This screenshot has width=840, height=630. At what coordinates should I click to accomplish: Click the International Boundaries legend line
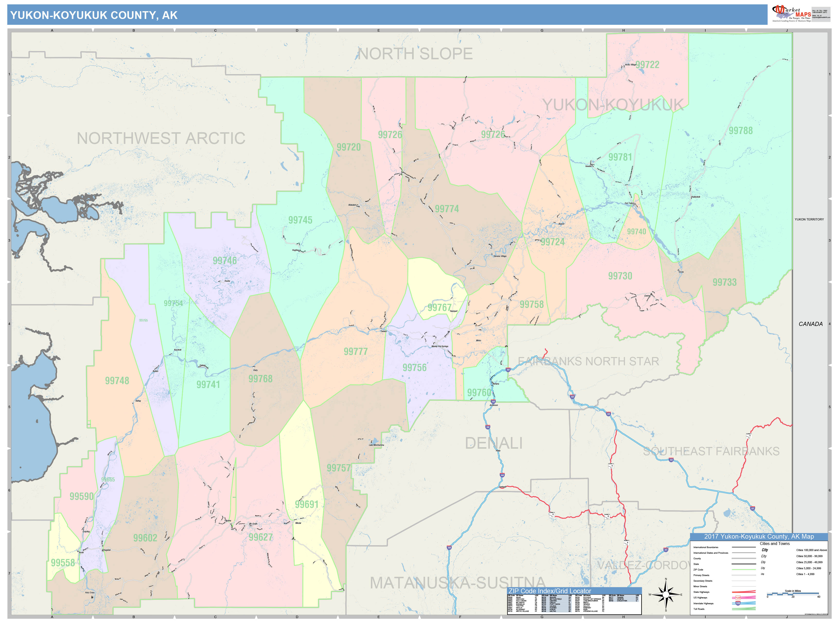point(744,547)
